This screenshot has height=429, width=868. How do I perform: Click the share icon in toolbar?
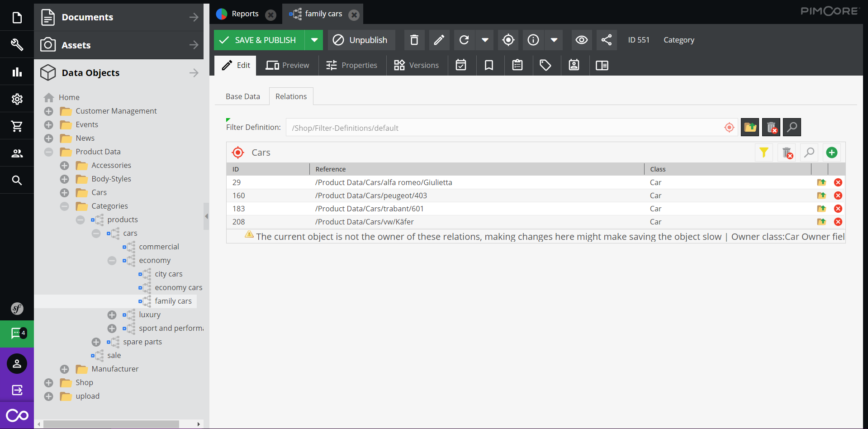[607, 40]
